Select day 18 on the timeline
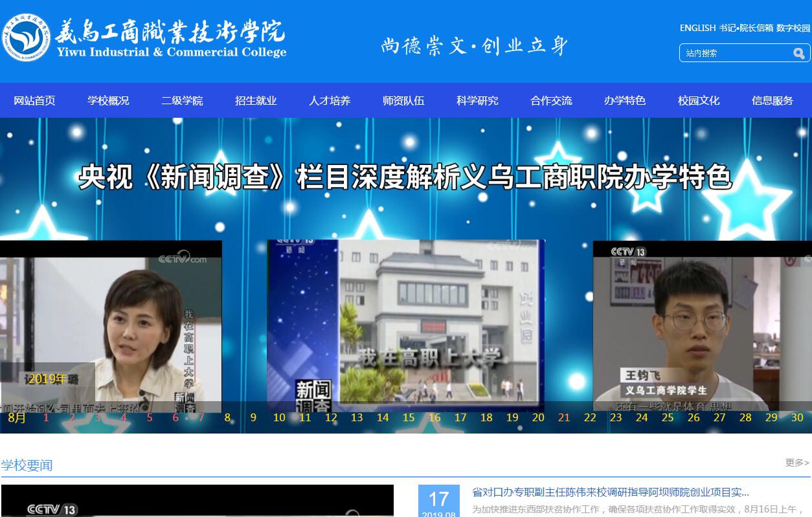Image resolution: width=812 pixels, height=517 pixels. [x=486, y=417]
